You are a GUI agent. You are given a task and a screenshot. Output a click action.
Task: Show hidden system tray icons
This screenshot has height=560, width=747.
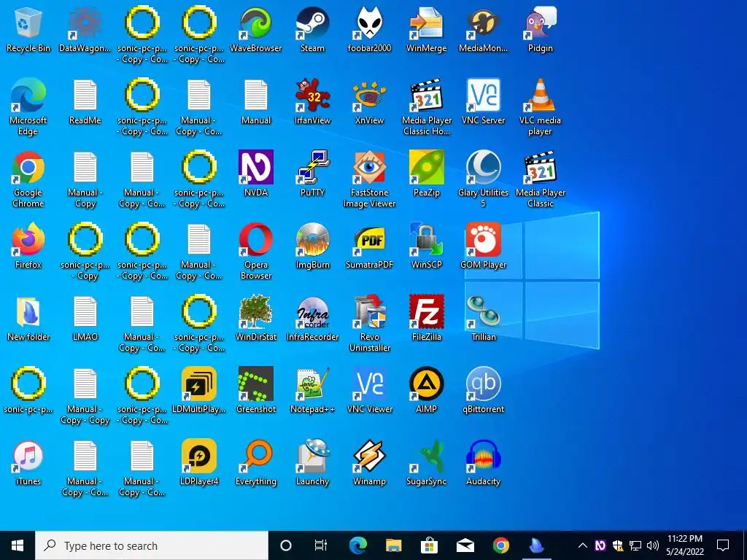click(583, 545)
